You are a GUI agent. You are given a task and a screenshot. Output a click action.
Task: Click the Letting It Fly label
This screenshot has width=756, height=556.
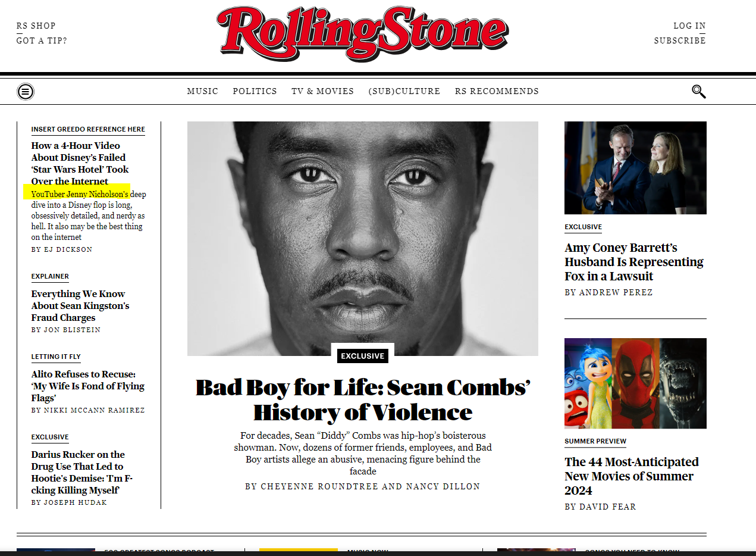56,357
